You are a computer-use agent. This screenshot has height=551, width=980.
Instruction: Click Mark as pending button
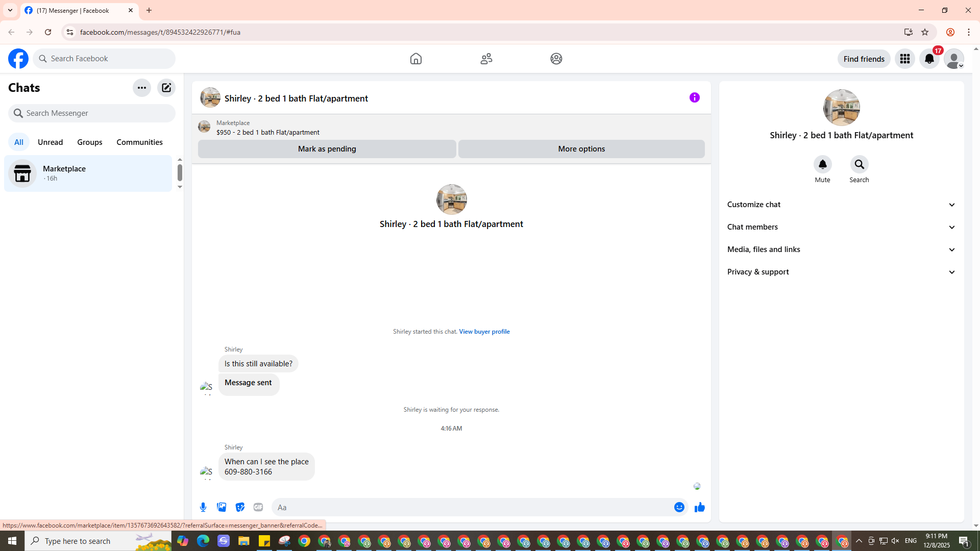coord(327,149)
